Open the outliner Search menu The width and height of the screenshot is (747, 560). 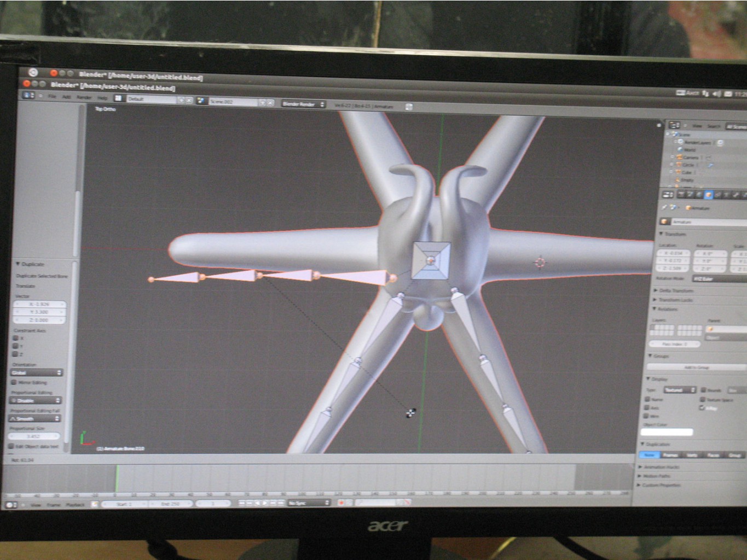[x=713, y=126]
